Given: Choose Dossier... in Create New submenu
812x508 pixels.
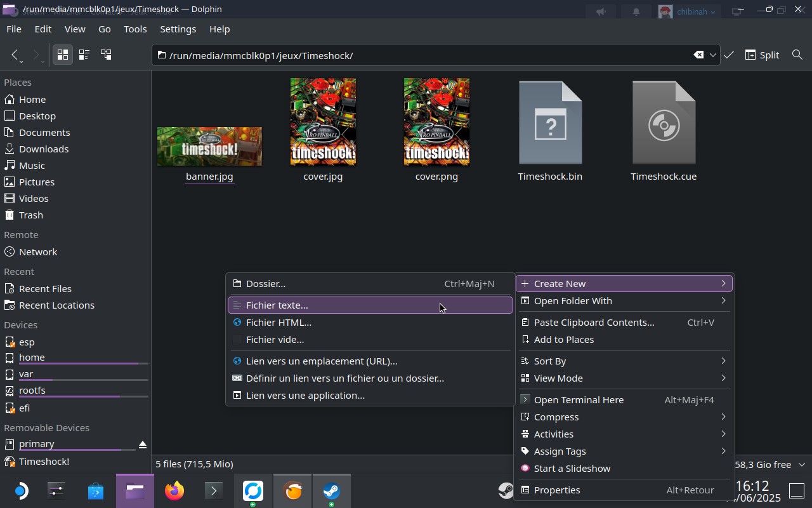Looking at the screenshot, I should 370,284.
